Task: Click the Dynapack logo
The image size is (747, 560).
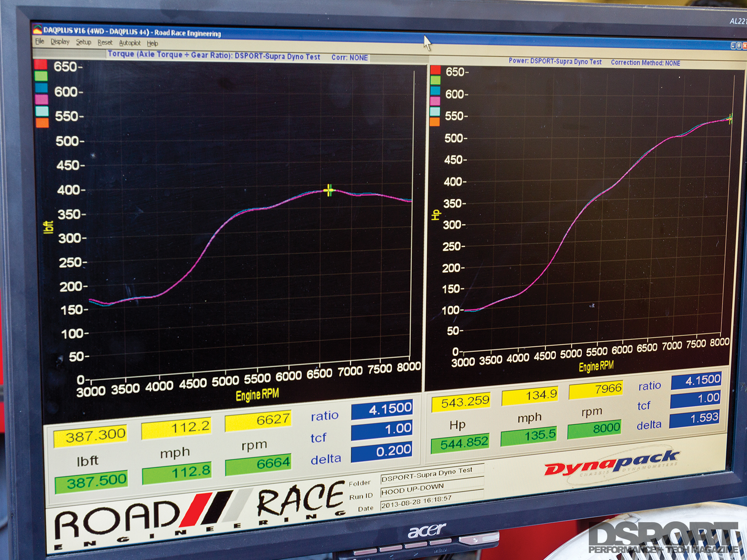Action: [612, 466]
